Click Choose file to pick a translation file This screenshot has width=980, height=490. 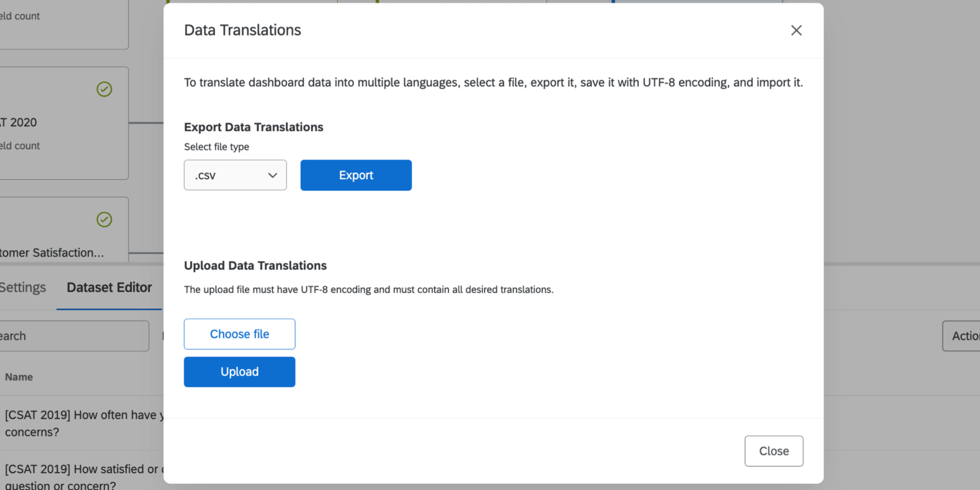point(239,334)
